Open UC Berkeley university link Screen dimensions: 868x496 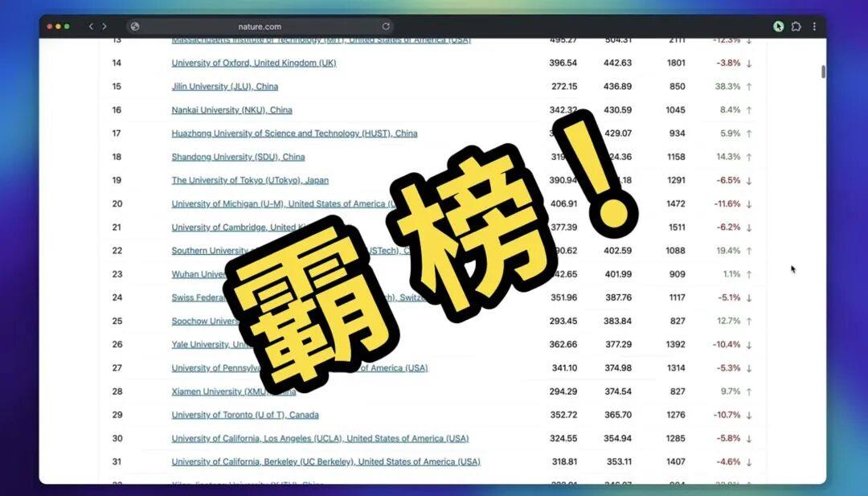(325, 462)
